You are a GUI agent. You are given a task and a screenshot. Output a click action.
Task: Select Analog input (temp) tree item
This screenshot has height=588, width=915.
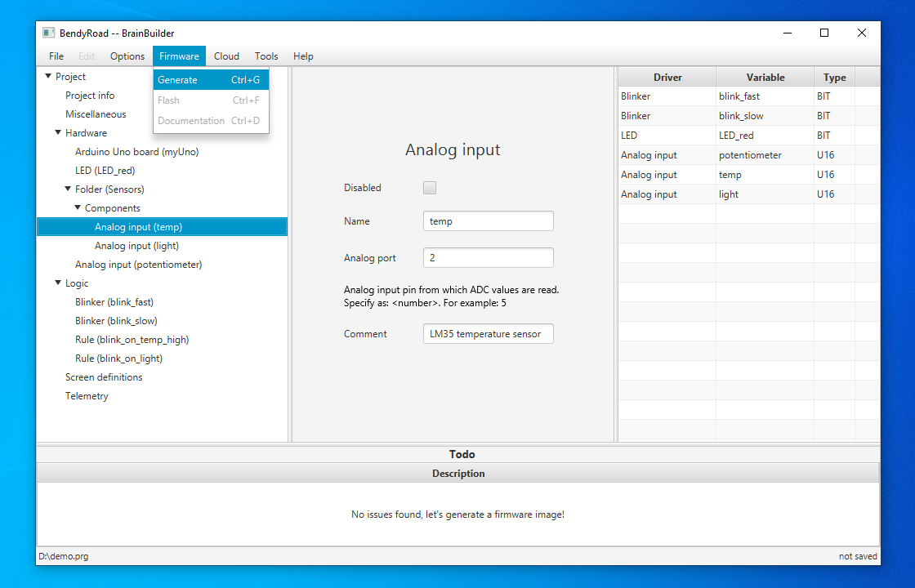[163, 227]
